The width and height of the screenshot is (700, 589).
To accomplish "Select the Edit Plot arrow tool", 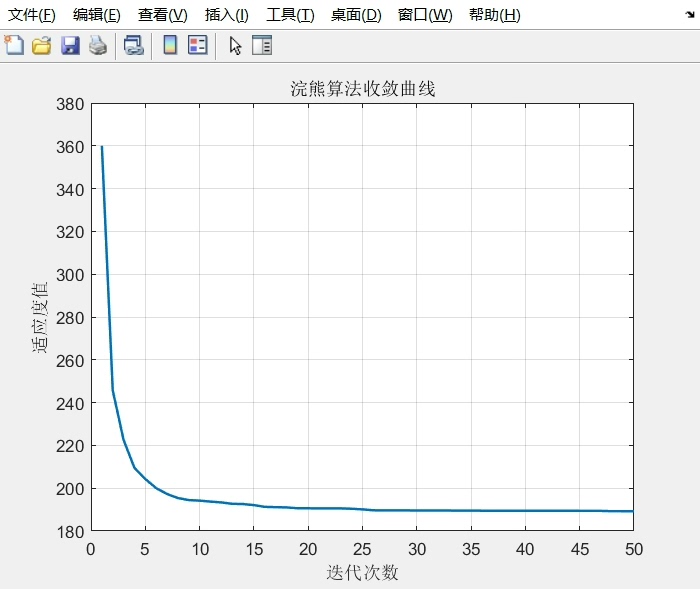I will [235, 46].
